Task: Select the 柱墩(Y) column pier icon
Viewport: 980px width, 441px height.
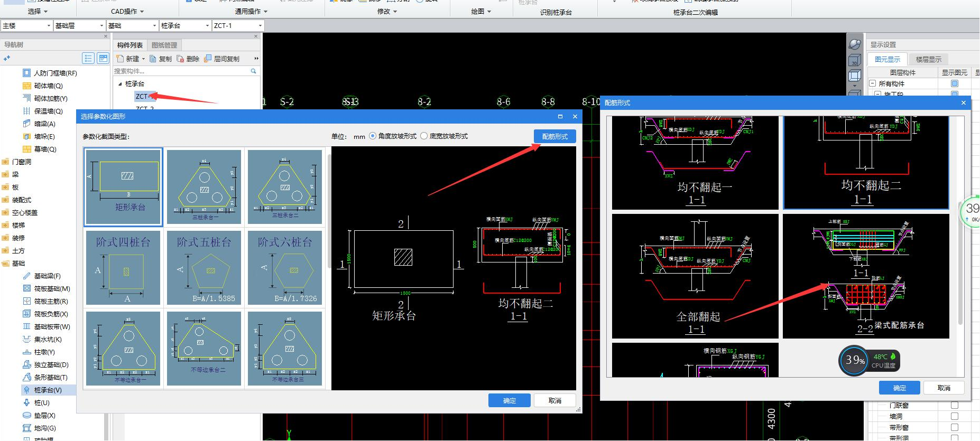Action: point(27,352)
